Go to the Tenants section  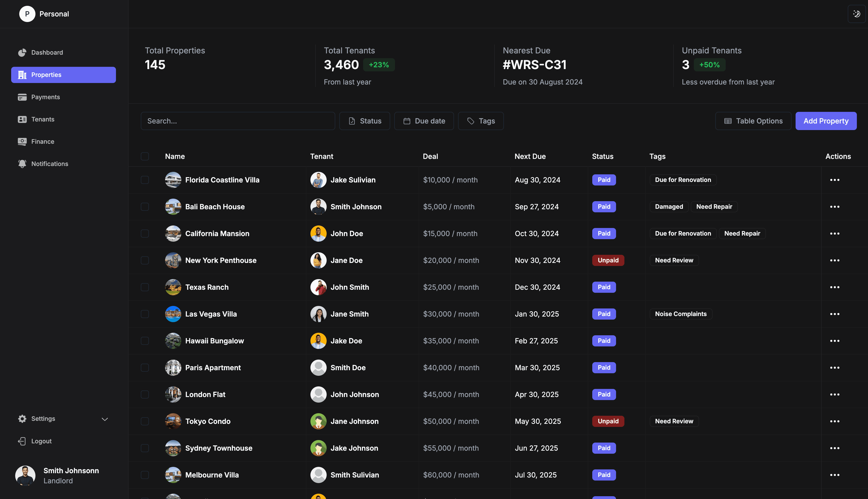point(43,119)
